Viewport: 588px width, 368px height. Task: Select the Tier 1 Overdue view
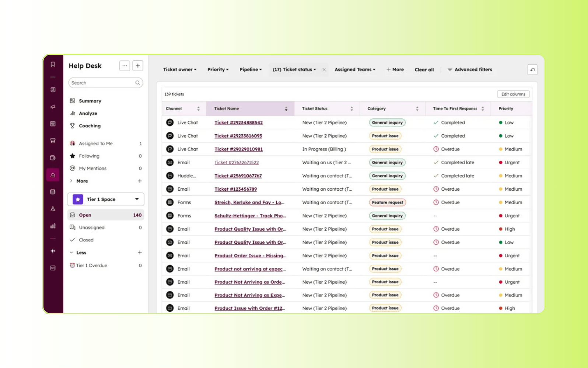click(x=106, y=265)
